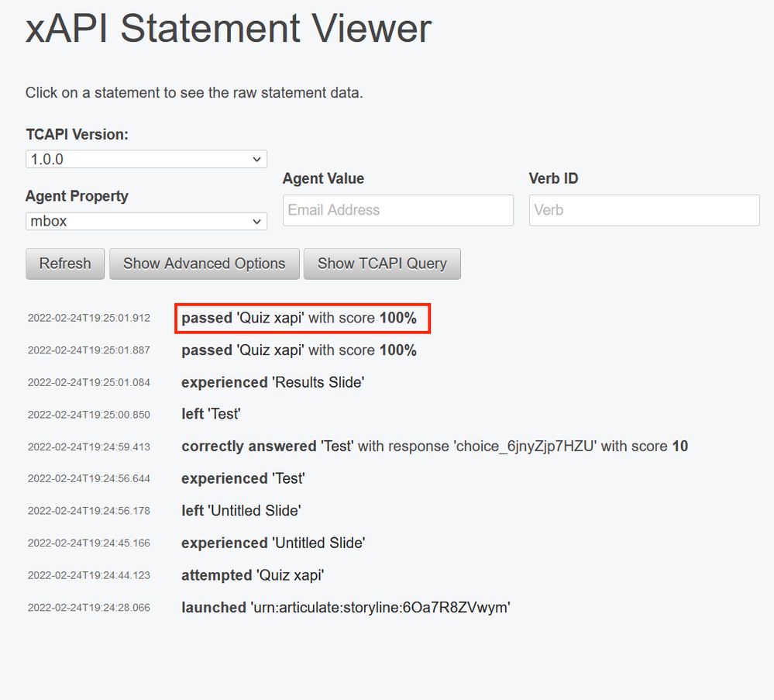The height and width of the screenshot is (700, 774).
Task: View the correctly answered 'Test' statement
Action: 434,447
